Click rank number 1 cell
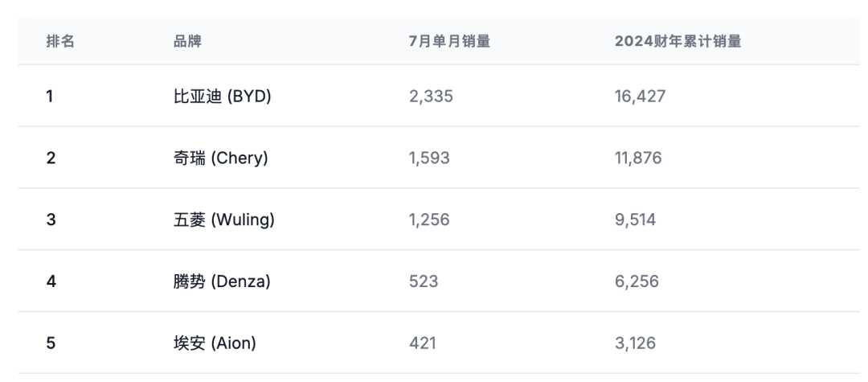This screenshot has height=382, width=868. 50,97
